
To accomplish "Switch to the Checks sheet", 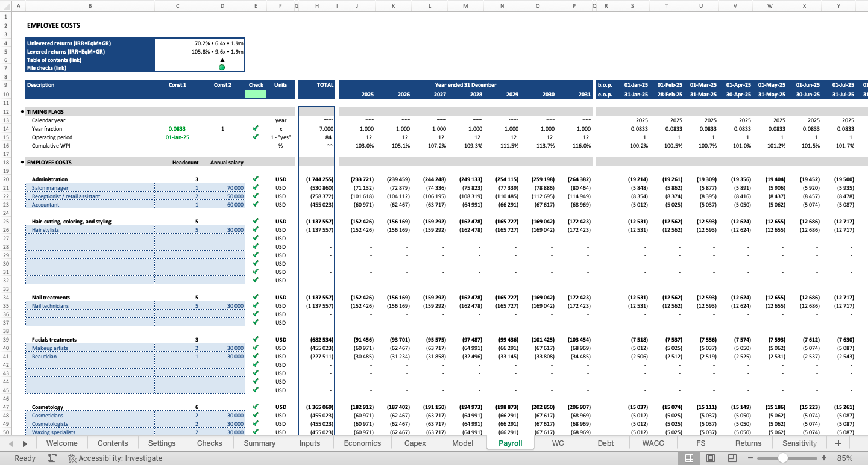I will [209, 443].
